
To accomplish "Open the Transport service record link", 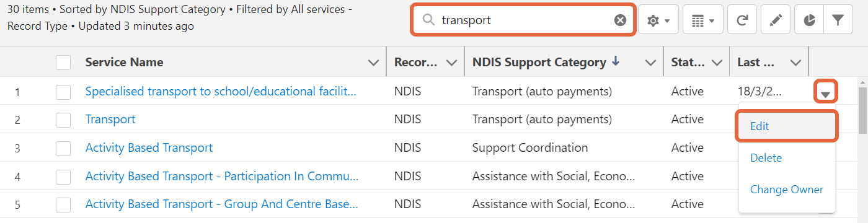I will 110,120.
